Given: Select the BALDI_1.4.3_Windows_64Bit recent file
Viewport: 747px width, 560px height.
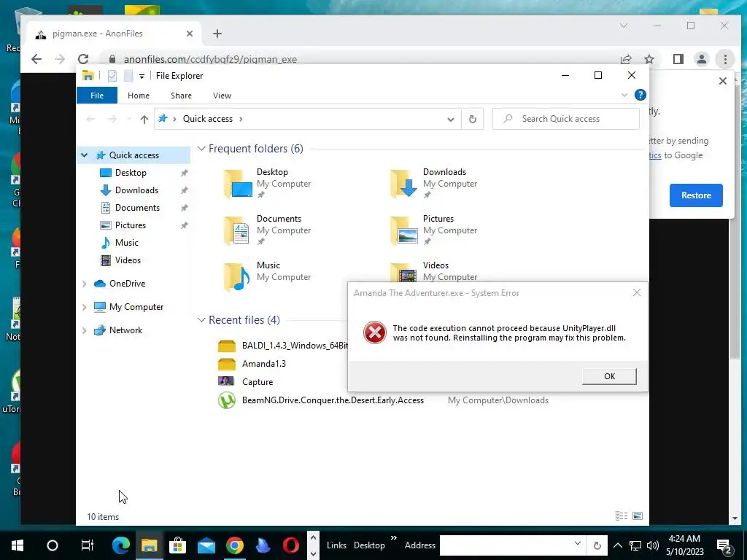Looking at the screenshot, I should coord(284,346).
